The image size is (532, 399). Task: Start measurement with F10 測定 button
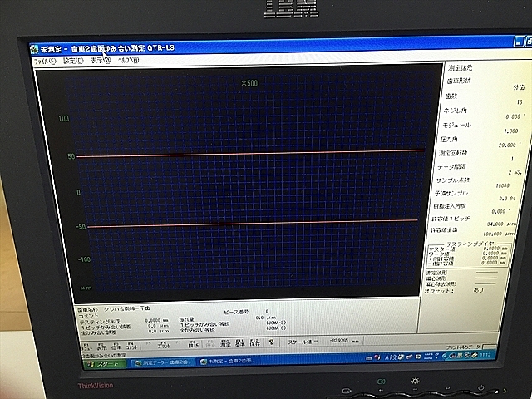pos(225,343)
